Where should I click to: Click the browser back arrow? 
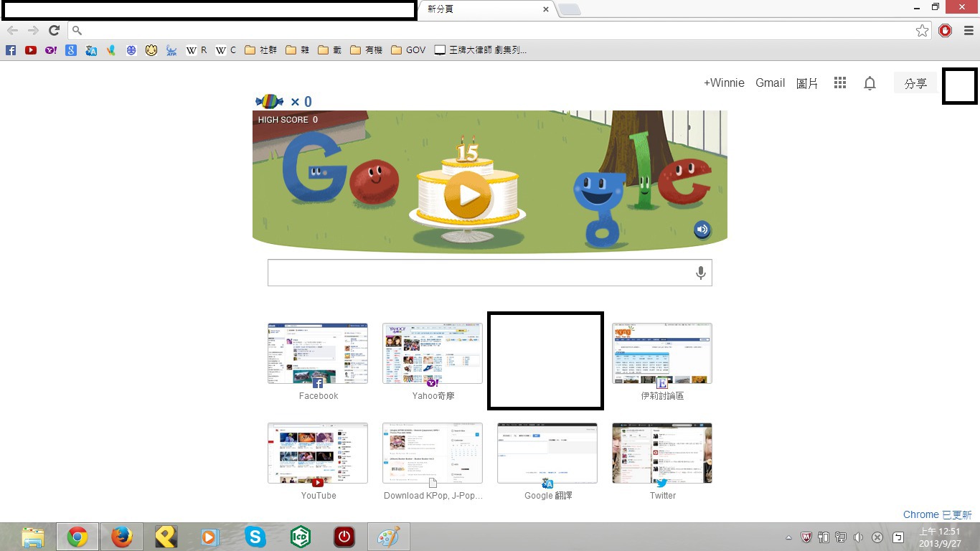[12, 30]
